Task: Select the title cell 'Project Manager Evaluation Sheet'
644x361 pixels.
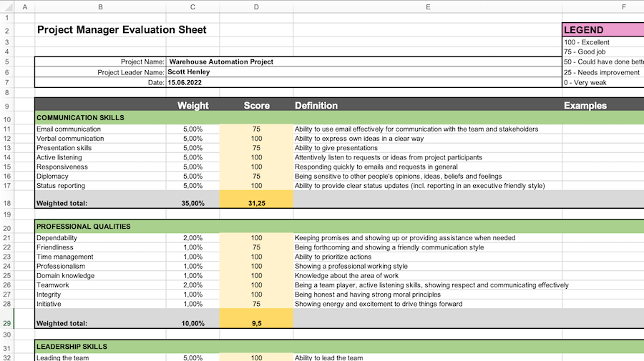Action: (122, 30)
